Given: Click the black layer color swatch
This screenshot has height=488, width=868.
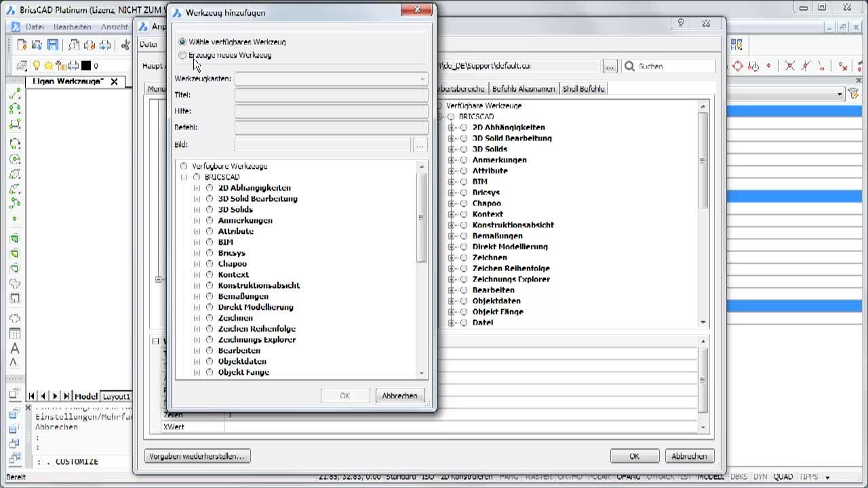Looking at the screenshot, I should (85, 66).
